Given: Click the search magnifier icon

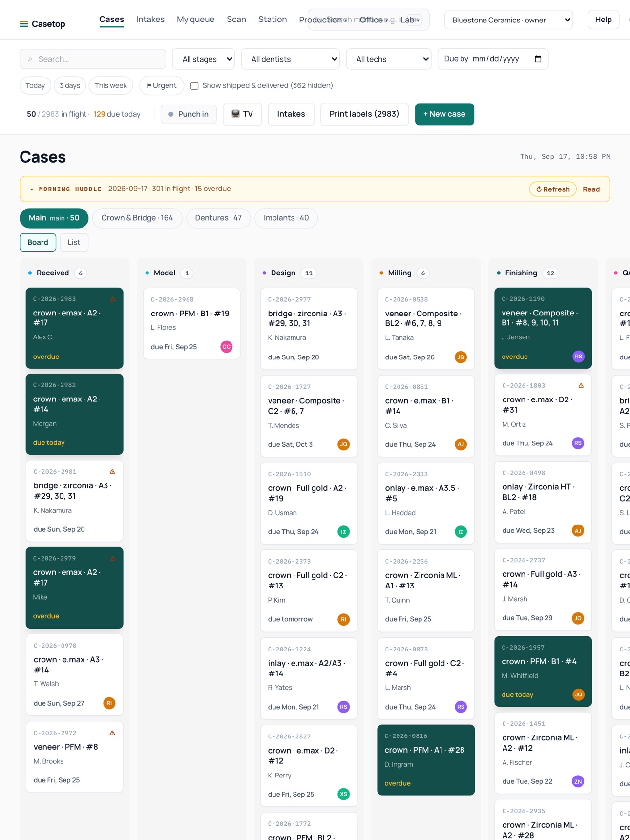Looking at the screenshot, I should [30, 59].
